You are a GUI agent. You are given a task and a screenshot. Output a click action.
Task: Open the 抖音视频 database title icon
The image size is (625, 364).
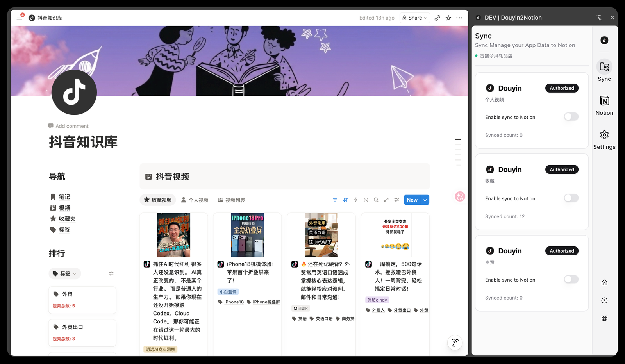(148, 177)
